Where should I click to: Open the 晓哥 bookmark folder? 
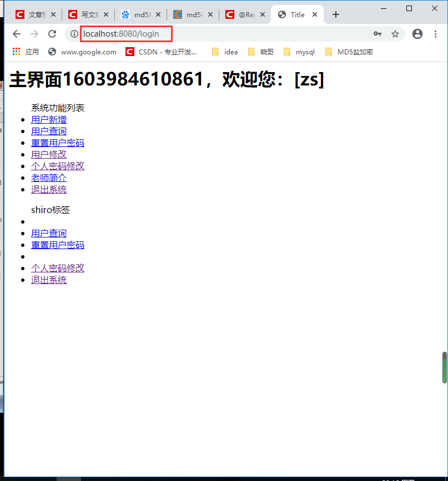coord(261,52)
